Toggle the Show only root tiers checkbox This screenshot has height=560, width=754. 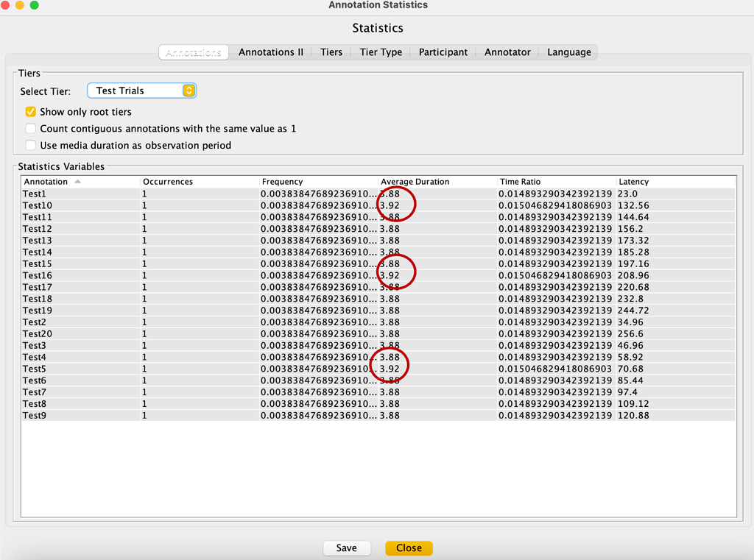tap(30, 112)
